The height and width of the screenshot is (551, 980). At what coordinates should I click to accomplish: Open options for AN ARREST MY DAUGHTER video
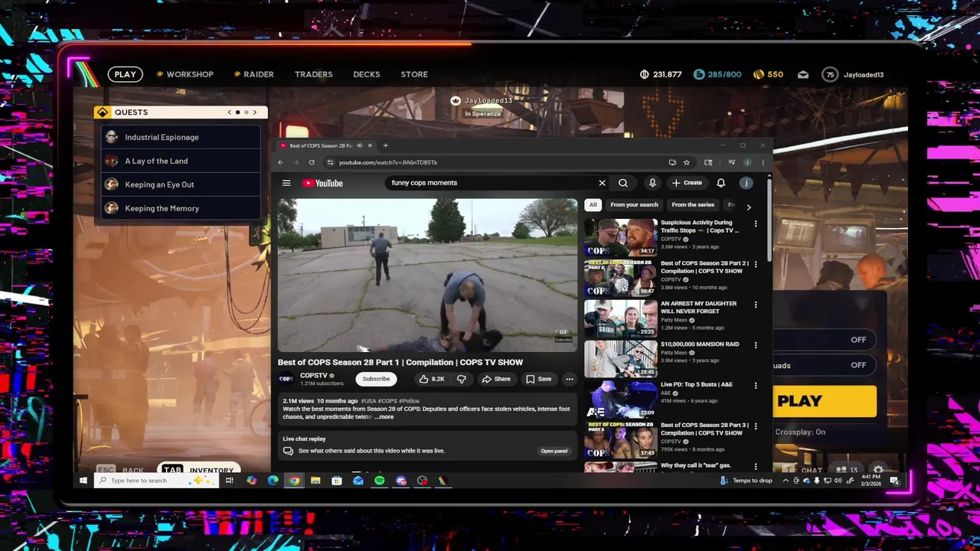point(756,305)
